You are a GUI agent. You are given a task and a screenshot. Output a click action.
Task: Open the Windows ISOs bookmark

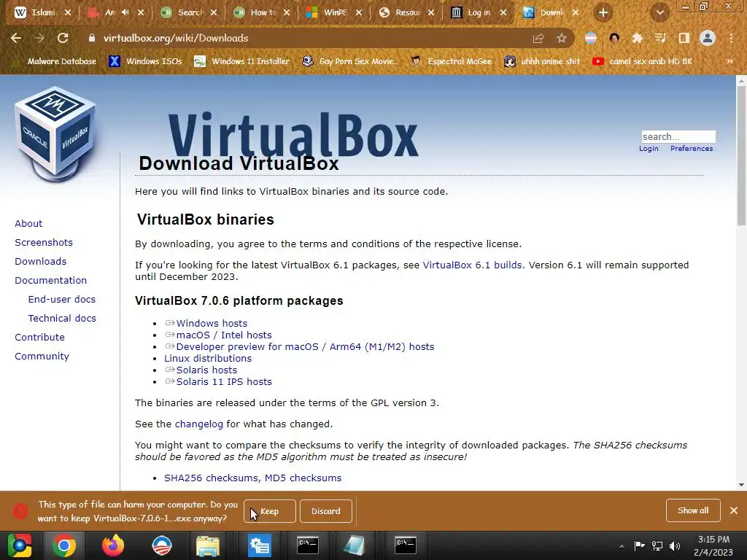[145, 61]
